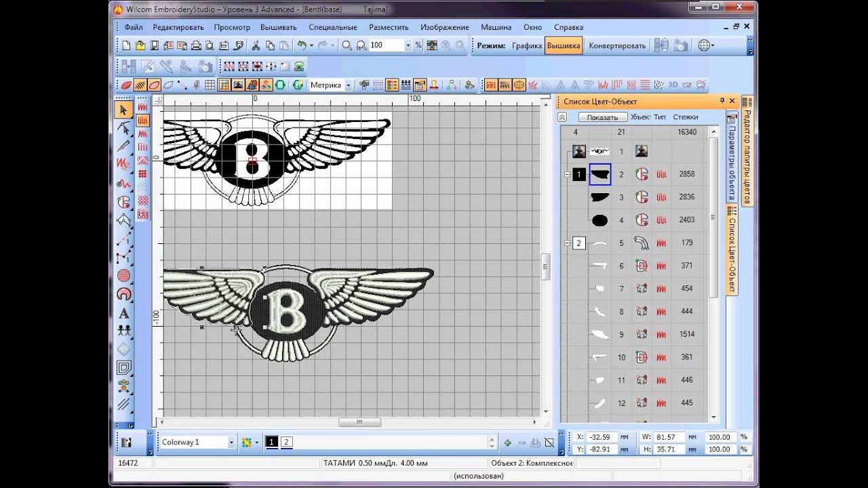
Task: Click the Конвертировать button
Action: (616, 45)
